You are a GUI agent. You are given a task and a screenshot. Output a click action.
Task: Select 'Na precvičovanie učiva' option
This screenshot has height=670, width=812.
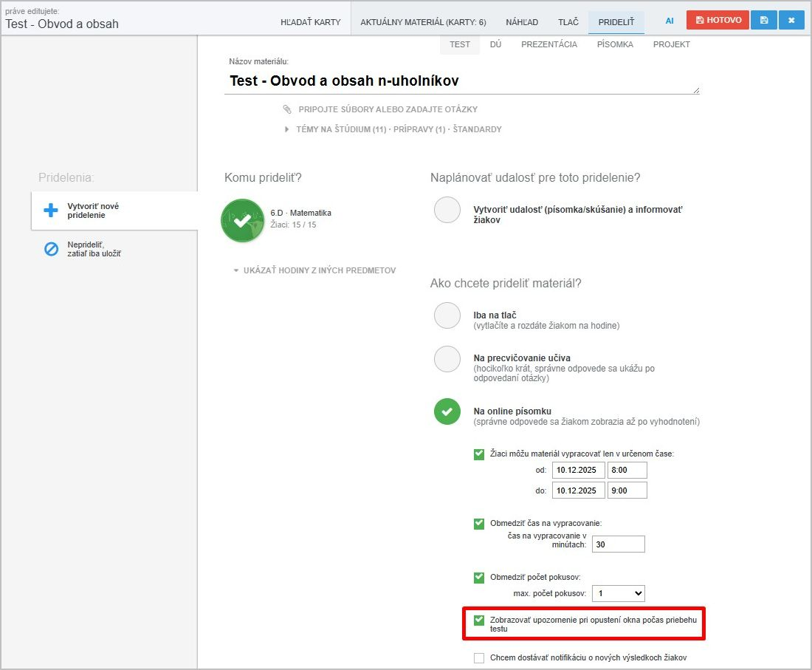coord(447,358)
